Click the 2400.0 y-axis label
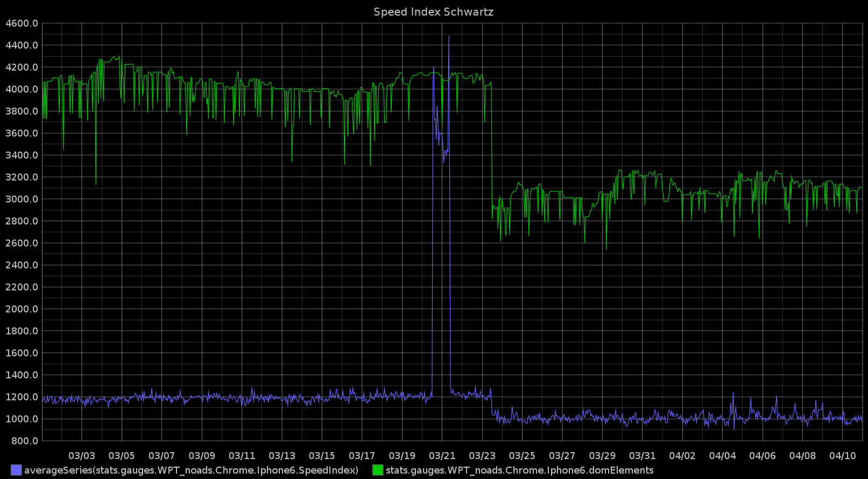Image resolution: width=868 pixels, height=479 pixels. [x=22, y=265]
